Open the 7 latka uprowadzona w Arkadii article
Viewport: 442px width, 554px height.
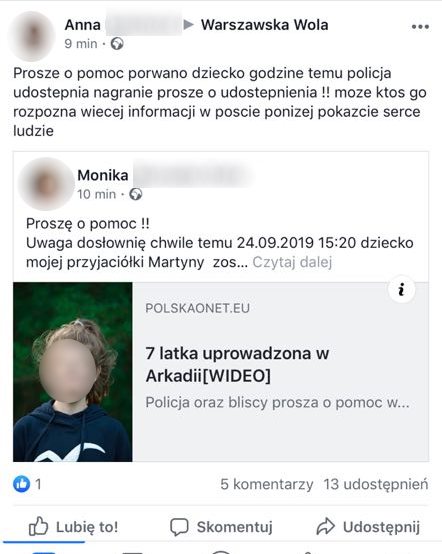click(x=237, y=364)
